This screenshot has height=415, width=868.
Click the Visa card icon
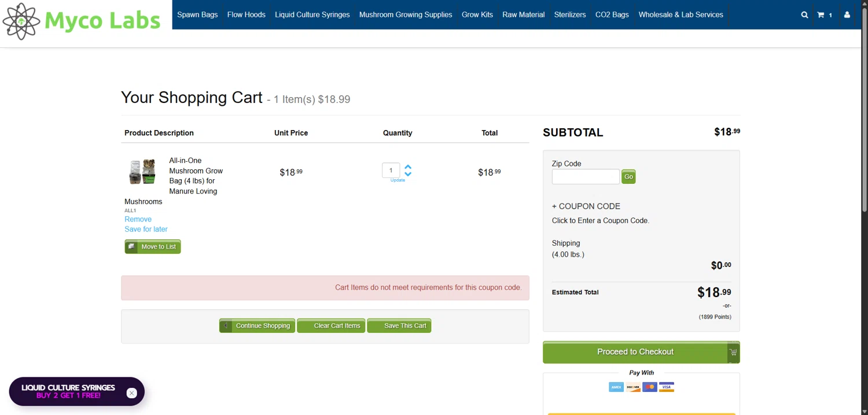click(x=667, y=387)
